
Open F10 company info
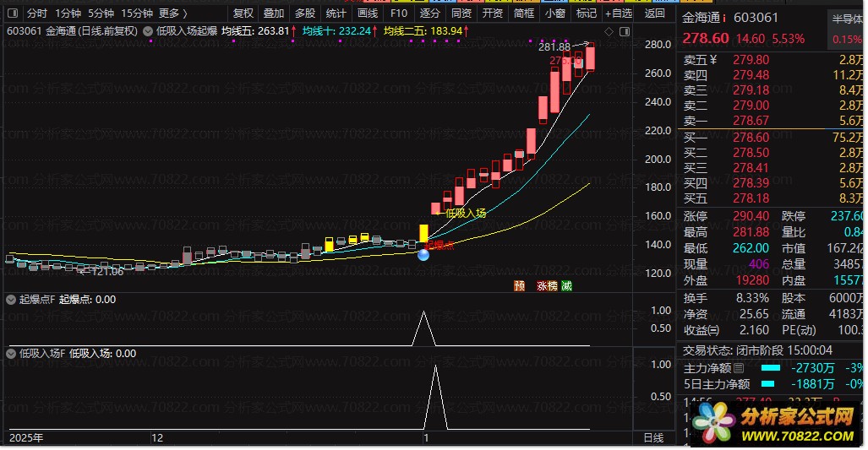[399, 13]
